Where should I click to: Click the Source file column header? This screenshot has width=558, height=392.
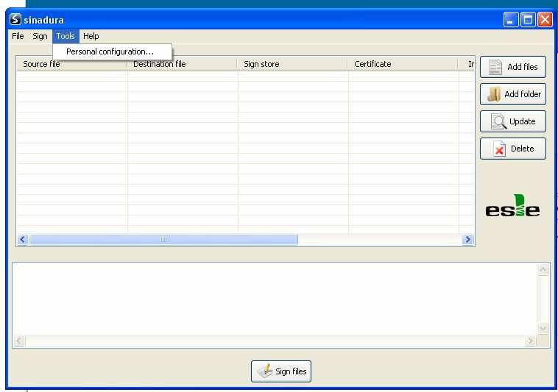(71, 64)
